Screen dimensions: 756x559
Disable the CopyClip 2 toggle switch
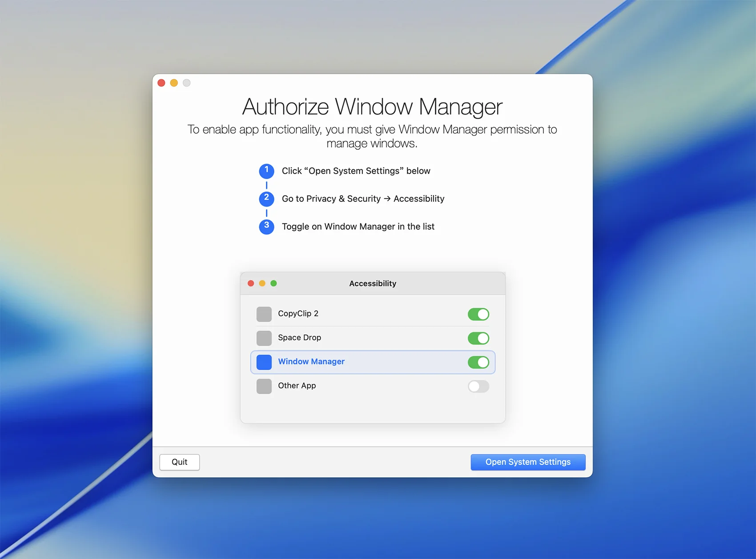pyautogui.click(x=478, y=314)
